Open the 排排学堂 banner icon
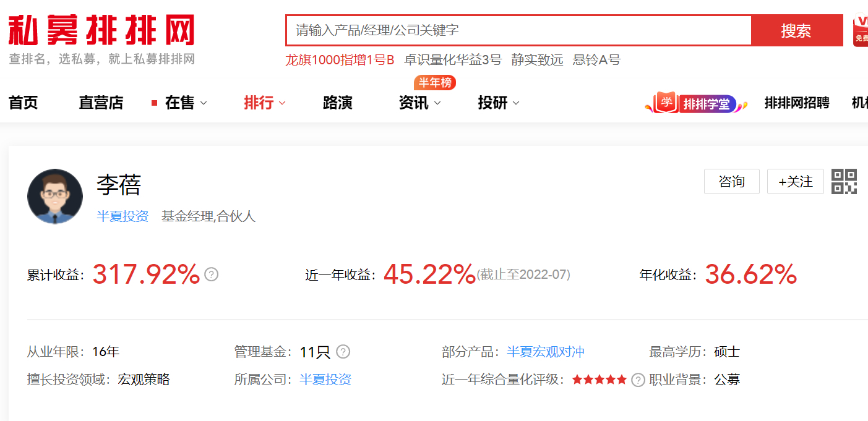 tap(696, 103)
